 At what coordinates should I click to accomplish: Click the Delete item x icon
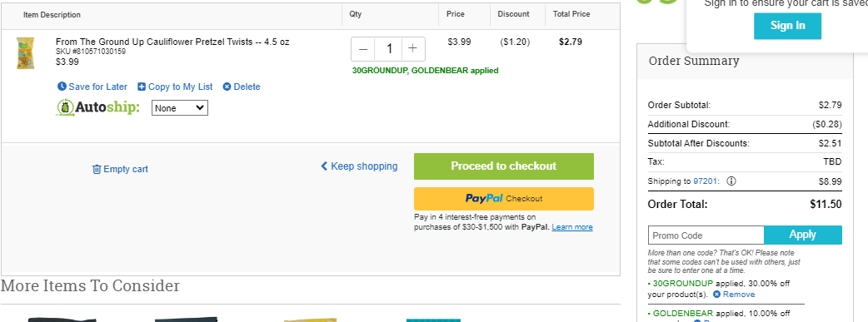[227, 87]
